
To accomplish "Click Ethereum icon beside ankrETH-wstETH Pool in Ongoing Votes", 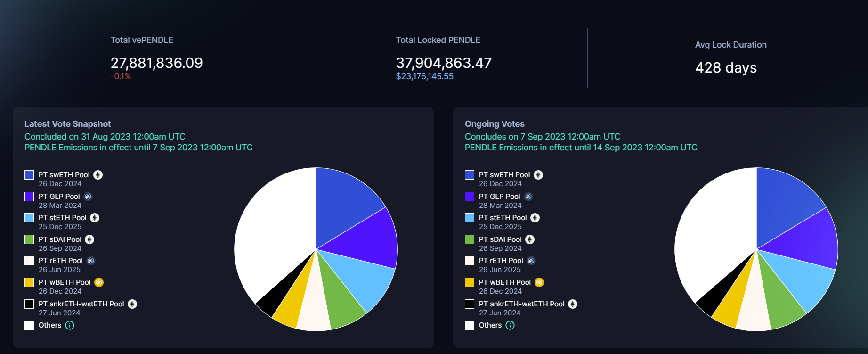I will tap(573, 304).
